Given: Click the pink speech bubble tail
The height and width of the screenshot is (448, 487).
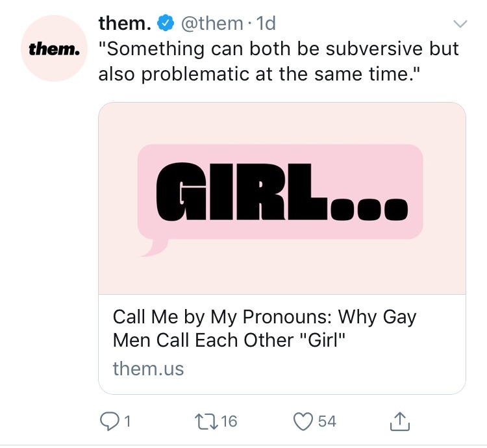Looking at the screenshot, I should click(x=153, y=247).
